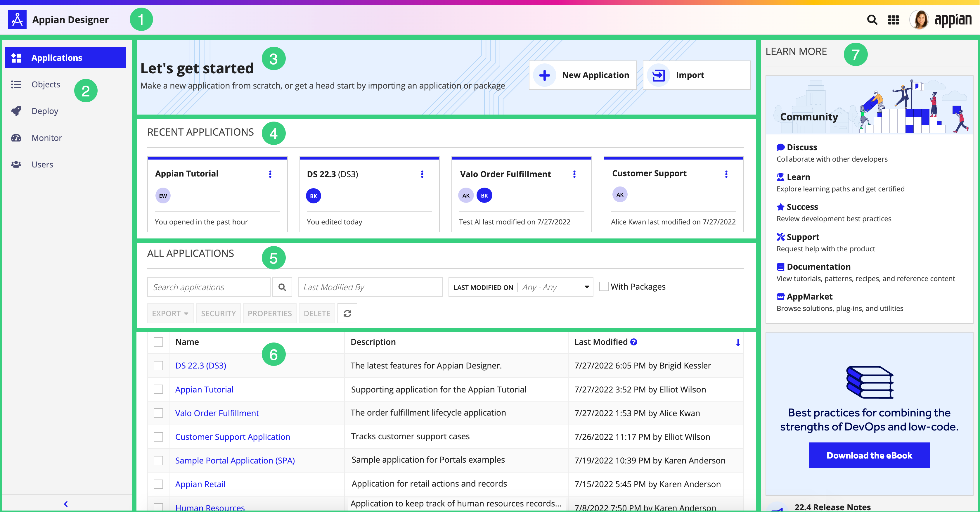Viewport: 980px width, 512px height.
Task: Open the Sample Portal Application (SPA) link
Action: click(235, 461)
